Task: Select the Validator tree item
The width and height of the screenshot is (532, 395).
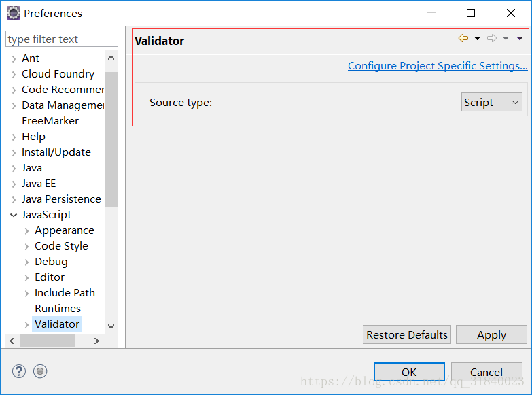Action: tap(57, 324)
